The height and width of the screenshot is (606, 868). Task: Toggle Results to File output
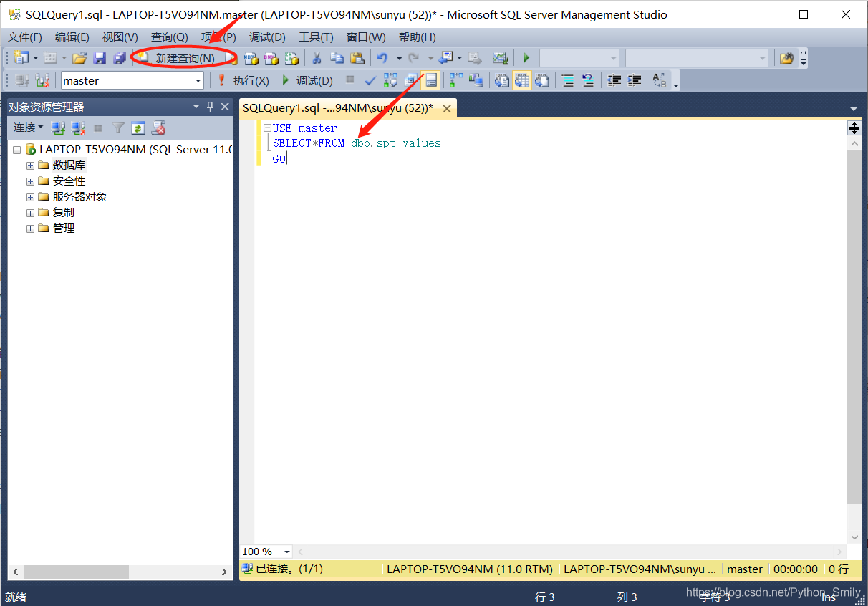[542, 80]
